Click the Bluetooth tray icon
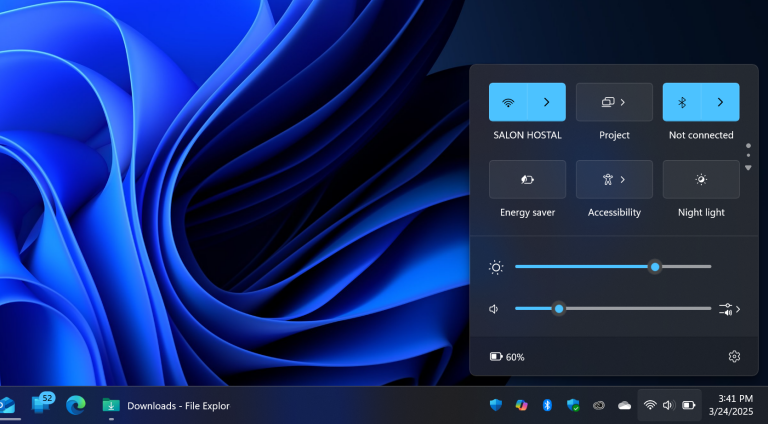 (x=547, y=405)
